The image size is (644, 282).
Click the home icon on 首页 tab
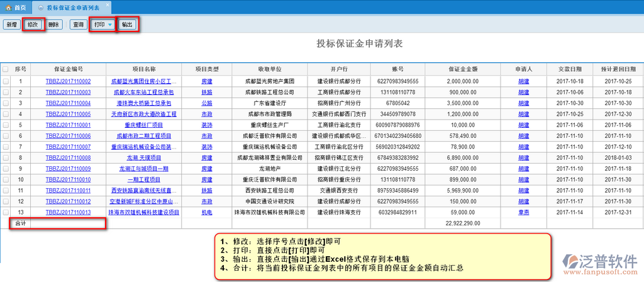pyautogui.click(x=8, y=8)
